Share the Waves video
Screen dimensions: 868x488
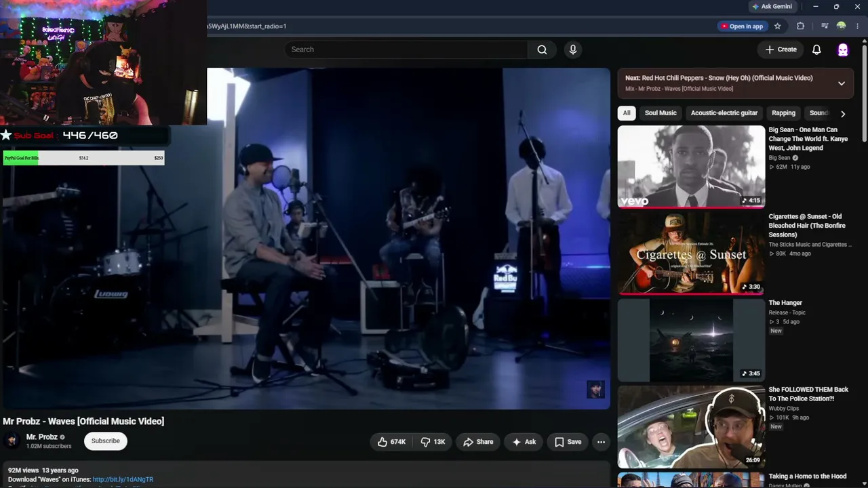pyautogui.click(x=478, y=442)
